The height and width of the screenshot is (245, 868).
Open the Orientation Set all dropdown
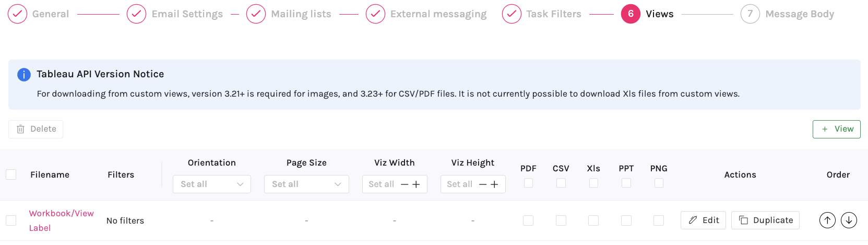(211, 184)
